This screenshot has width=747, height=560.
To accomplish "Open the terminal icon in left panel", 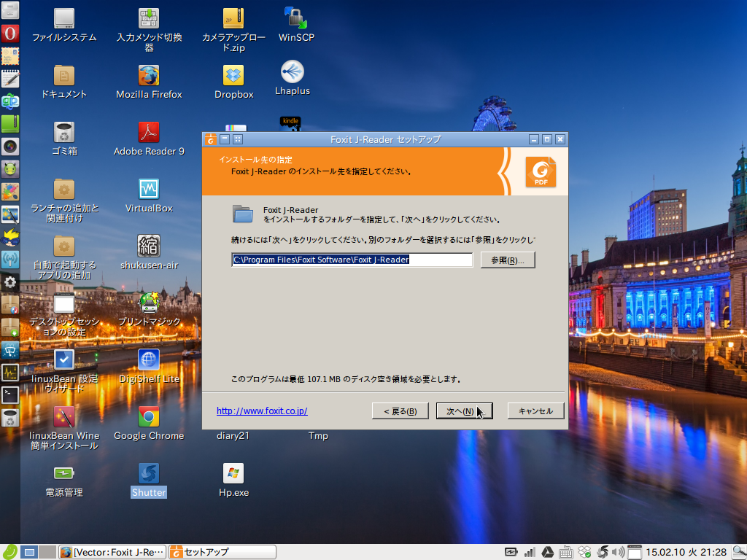I will tap(10, 394).
